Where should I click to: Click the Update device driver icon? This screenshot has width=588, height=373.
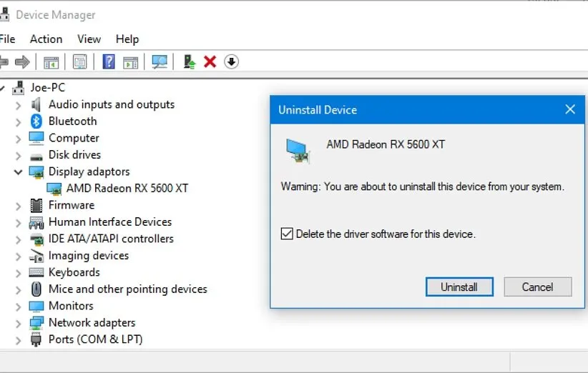190,62
